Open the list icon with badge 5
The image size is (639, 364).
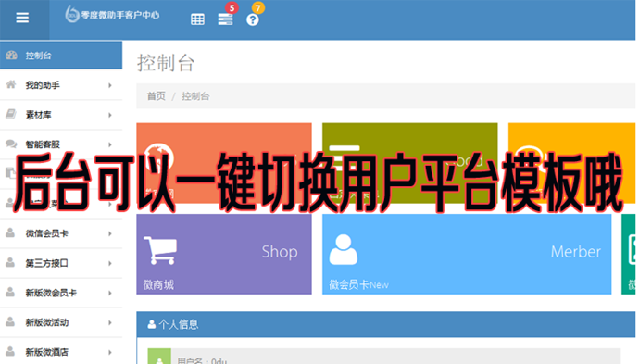tap(225, 19)
